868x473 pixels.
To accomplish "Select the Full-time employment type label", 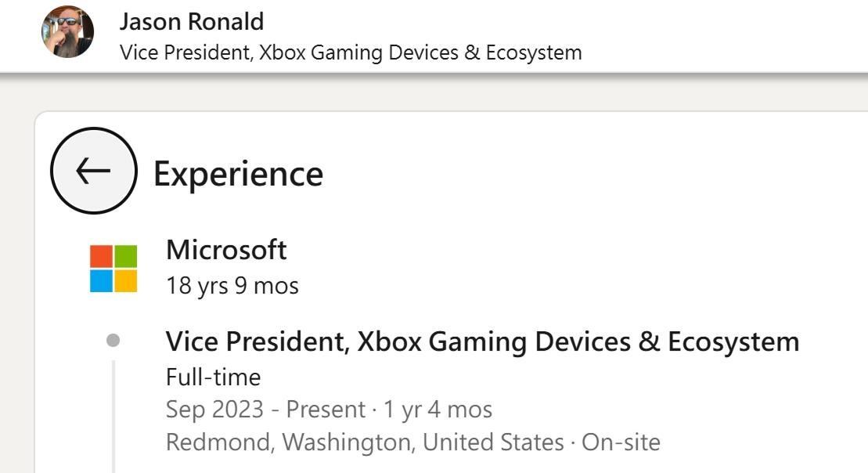I will click(x=213, y=377).
